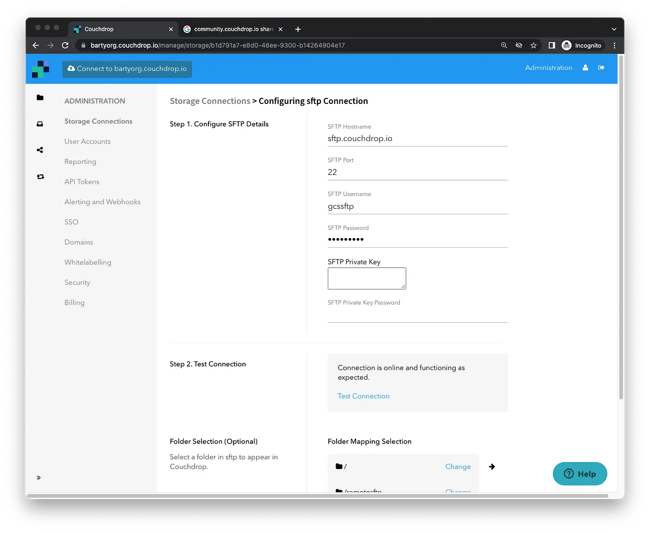The image size is (650, 533).
Task: Click the SFTP Port field
Action: (417, 172)
